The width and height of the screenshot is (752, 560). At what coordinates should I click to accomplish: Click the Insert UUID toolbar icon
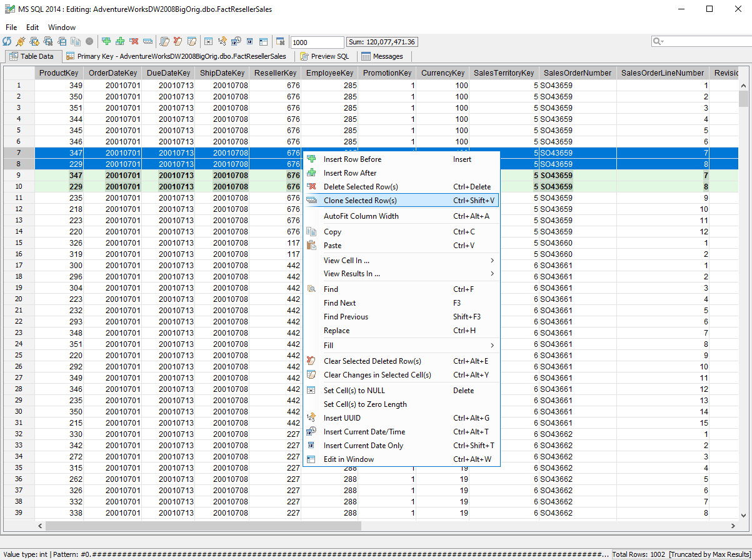(x=222, y=41)
